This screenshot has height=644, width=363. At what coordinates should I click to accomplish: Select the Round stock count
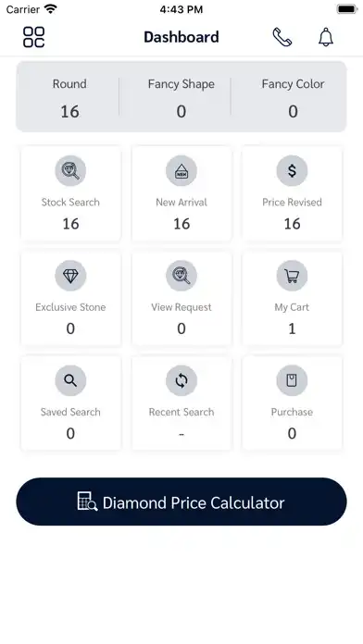(x=69, y=111)
